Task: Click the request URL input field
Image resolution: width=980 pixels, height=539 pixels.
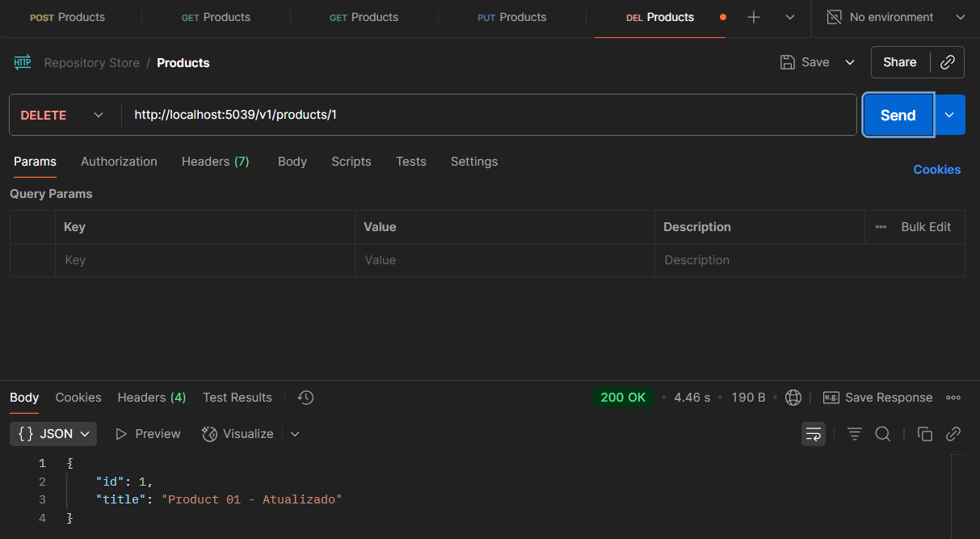Action: 485,115
